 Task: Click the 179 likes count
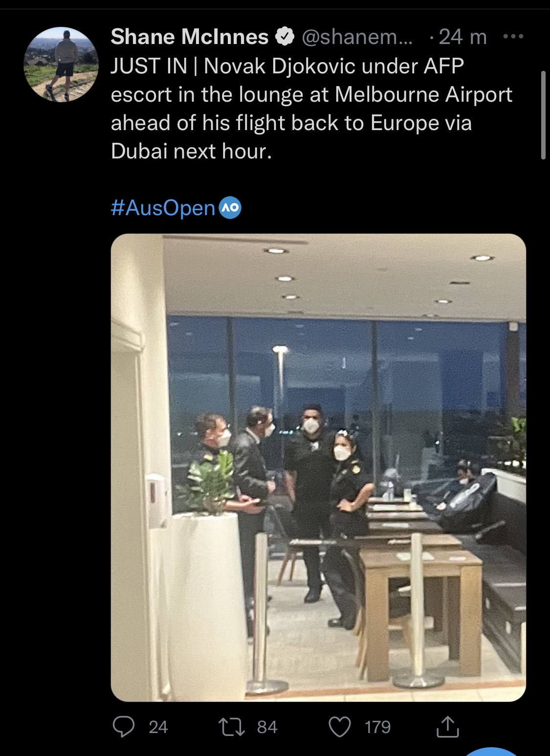point(378,727)
